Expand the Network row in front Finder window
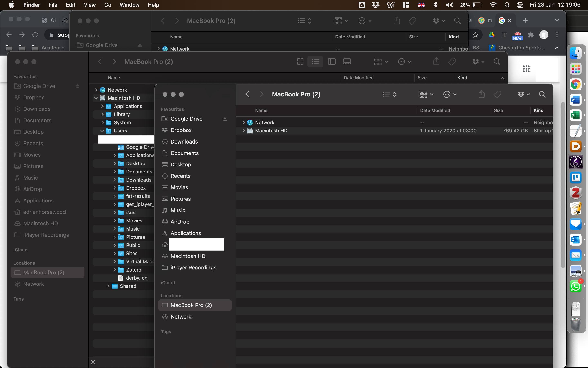The height and width of the screenshot is (368, 588). [x=243, y=122]
